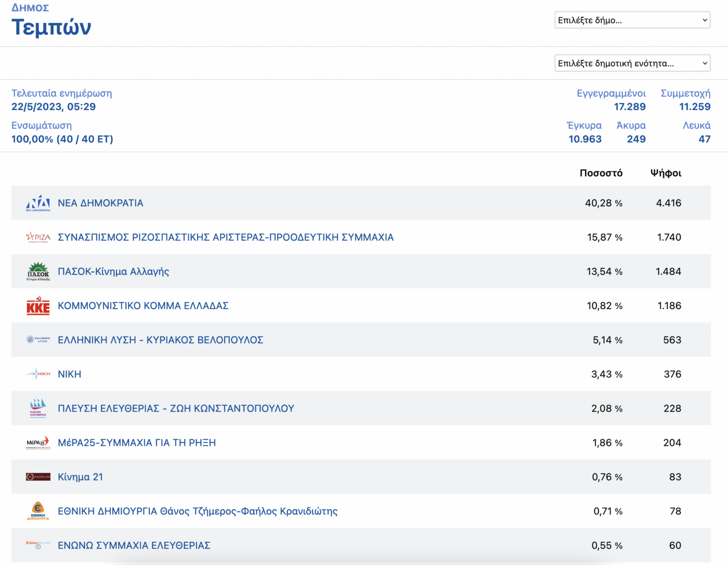Click the 'Ψήφοι' column header
Screen dimensions: 728x565
coord(666,173)
